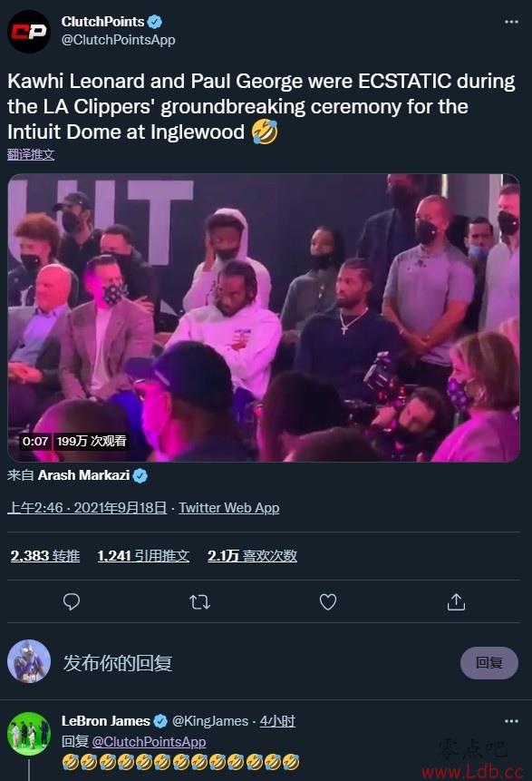Image resolution: width=532 pixels, height=781 pixels.
Task: Retweet using the arrows icon
Action: (x=200, y=602)
